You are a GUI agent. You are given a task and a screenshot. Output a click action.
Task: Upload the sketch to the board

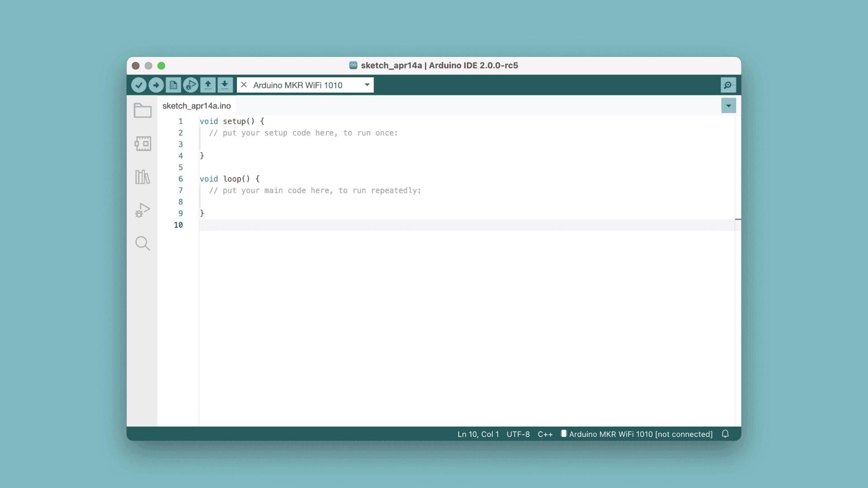tap(156, 85)
